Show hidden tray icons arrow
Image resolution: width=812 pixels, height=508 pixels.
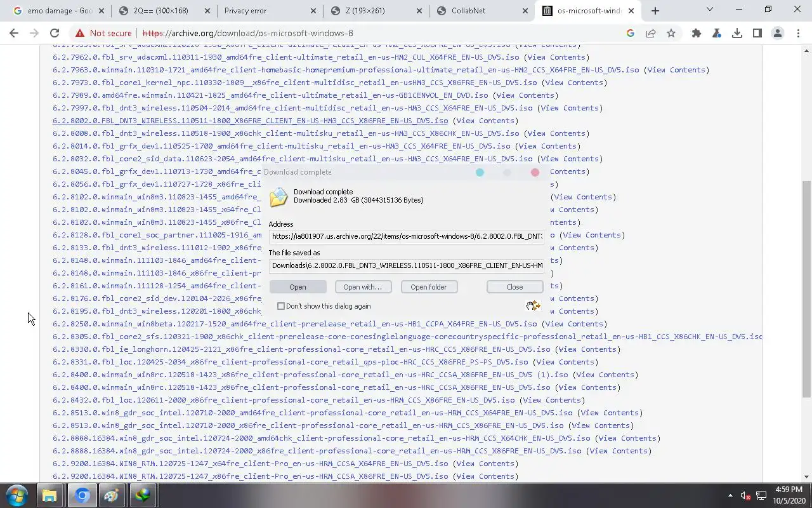(730, 495)
